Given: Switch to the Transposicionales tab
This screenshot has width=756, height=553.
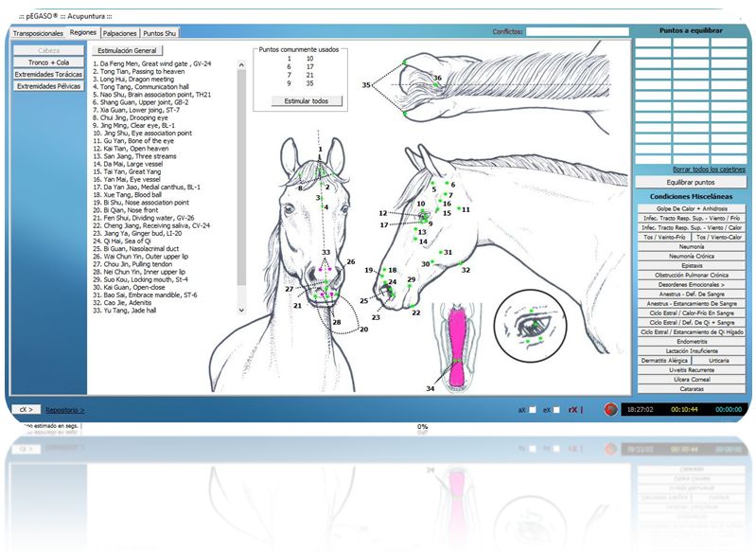Looking at the screenshot, I should [x=38, y=33].
